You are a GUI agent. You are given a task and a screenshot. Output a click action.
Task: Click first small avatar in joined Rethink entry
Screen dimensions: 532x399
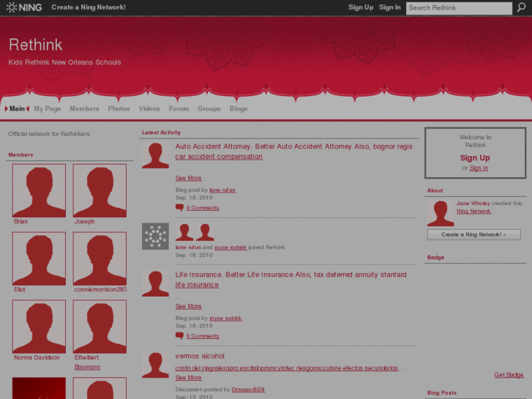tap(184, 232)
